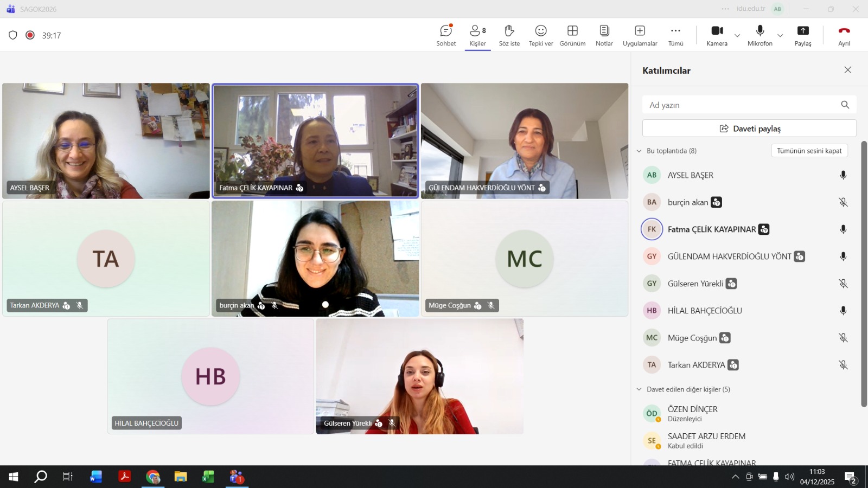Expand the Mikrofon options dropdown arrow
Viewport: 868px width, 488px height.
tap(780, 36)
